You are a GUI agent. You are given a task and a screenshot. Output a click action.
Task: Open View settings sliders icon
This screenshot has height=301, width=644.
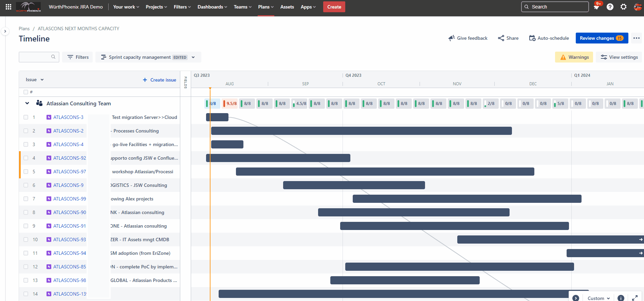point(604,57)
